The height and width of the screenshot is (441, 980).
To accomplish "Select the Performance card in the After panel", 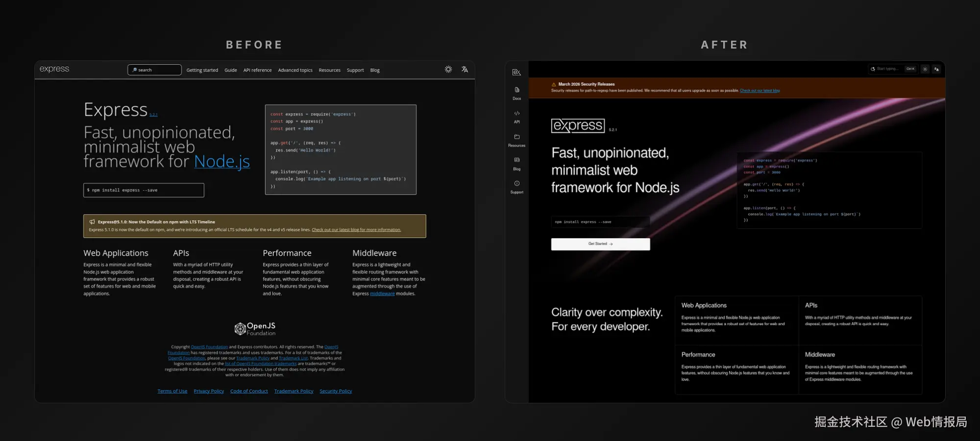I will 736,370.
